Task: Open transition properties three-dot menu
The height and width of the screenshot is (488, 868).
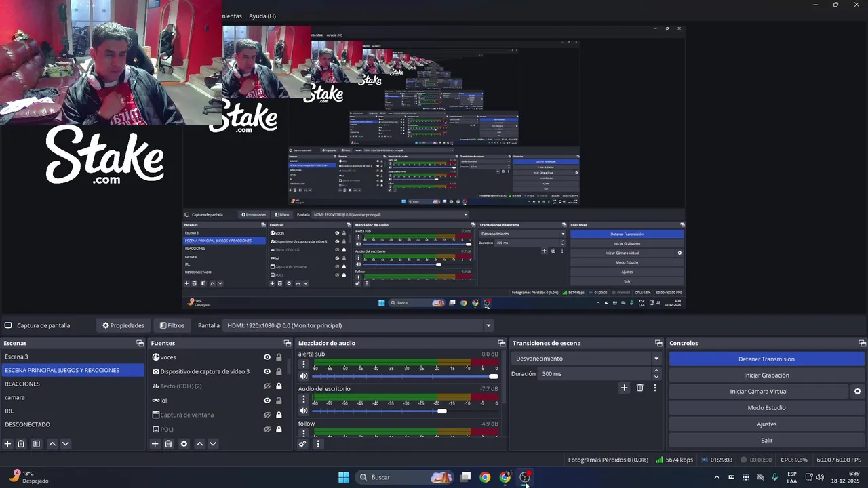Action: [655, 388]
